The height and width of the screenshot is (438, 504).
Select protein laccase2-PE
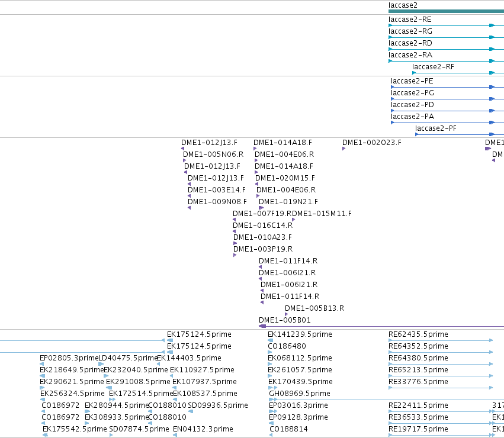click(412, 81)
